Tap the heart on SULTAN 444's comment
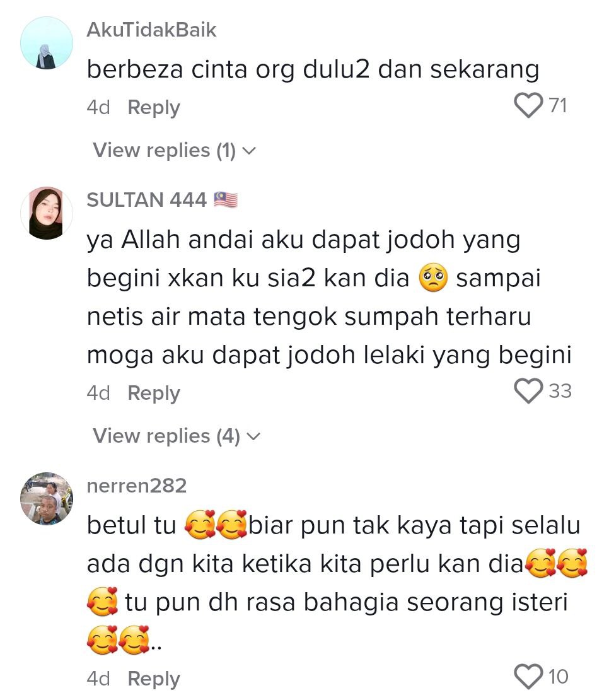The image size is (609, 700). click(529, 391)
